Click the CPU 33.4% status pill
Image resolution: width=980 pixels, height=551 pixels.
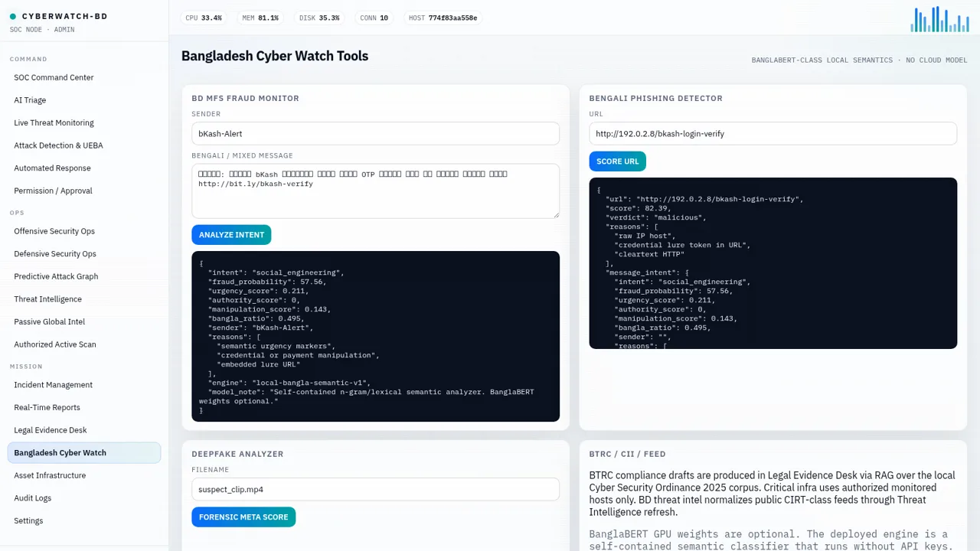[x=204, y=18]
